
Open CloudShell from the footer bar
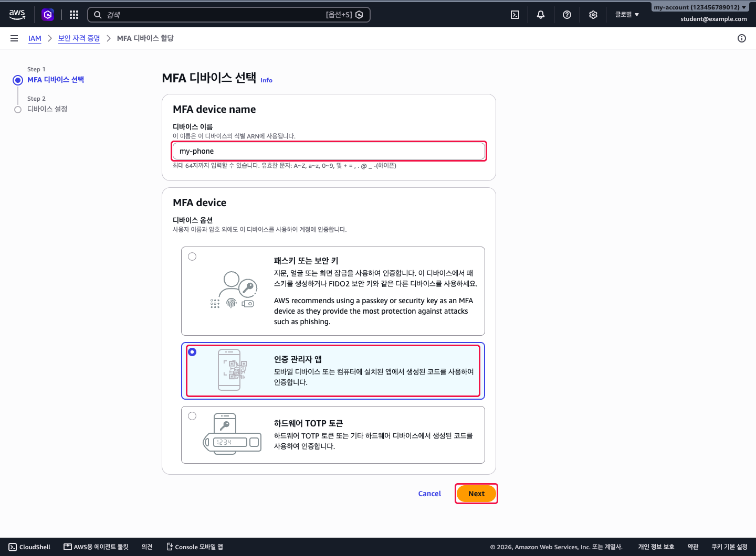[x=29, y=547]
